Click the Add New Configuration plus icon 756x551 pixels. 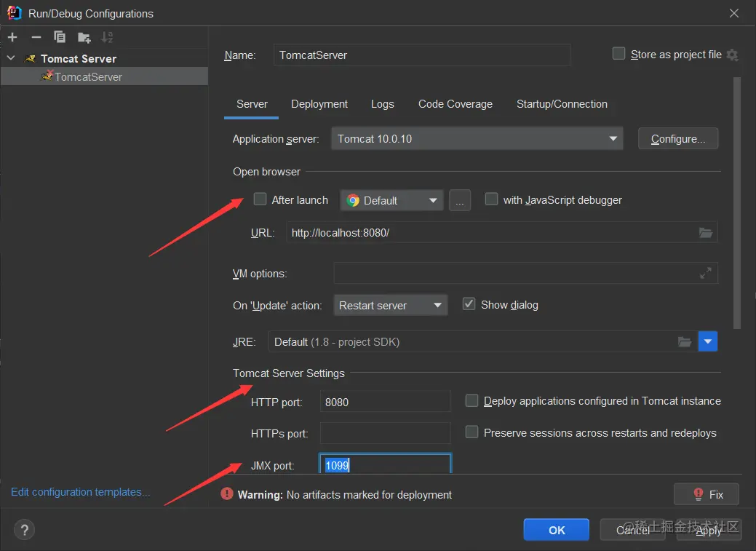tap(12, 37)
